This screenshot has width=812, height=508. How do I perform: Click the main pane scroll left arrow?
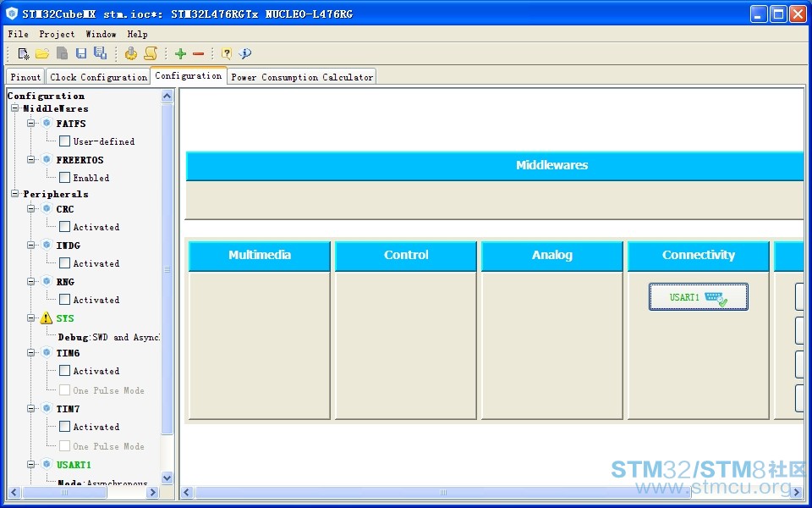click(187, 492)
